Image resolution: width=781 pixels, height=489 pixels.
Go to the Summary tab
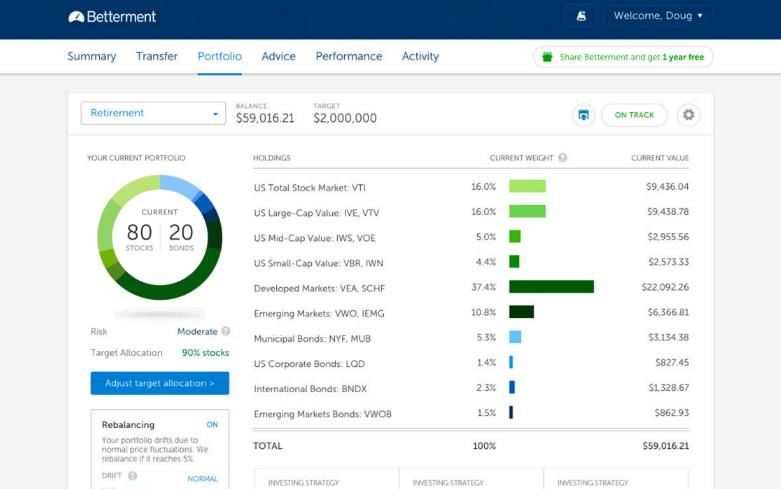click(x=92, y=56)
